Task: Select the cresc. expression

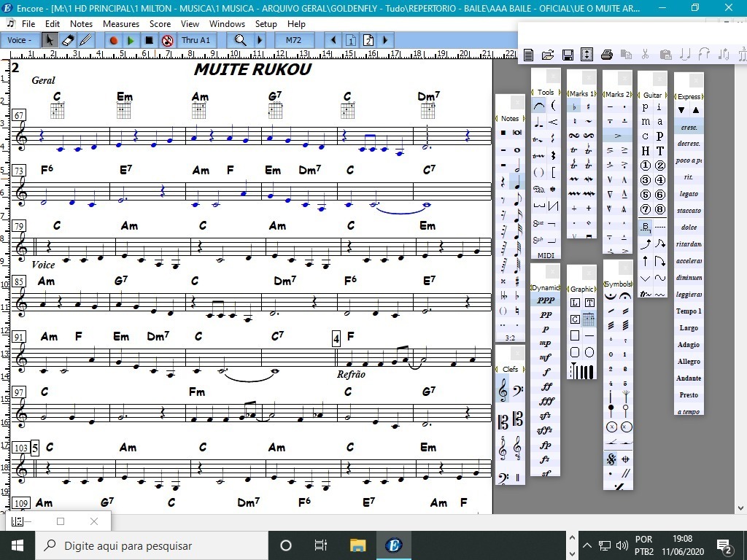Action: (x=689, y=127)
